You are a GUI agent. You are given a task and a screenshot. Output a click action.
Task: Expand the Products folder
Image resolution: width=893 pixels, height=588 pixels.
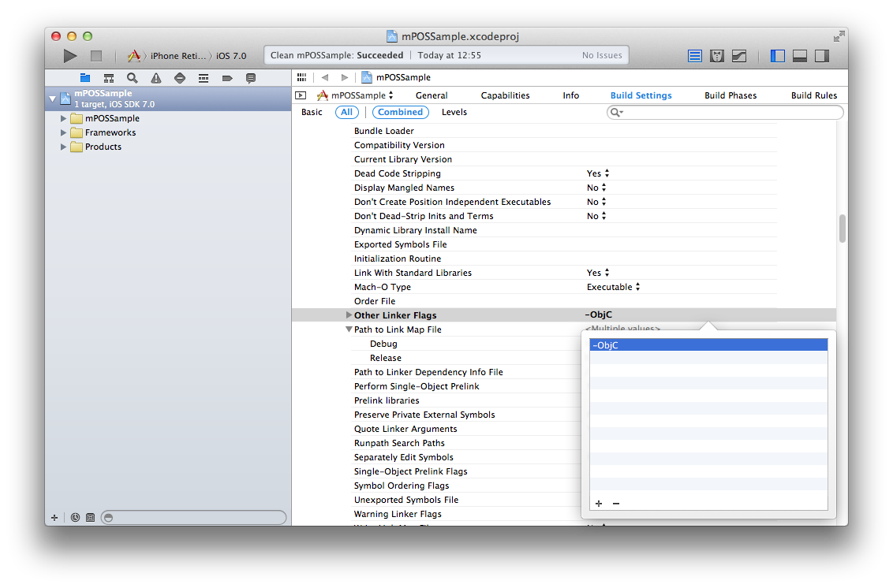(63, 147)
